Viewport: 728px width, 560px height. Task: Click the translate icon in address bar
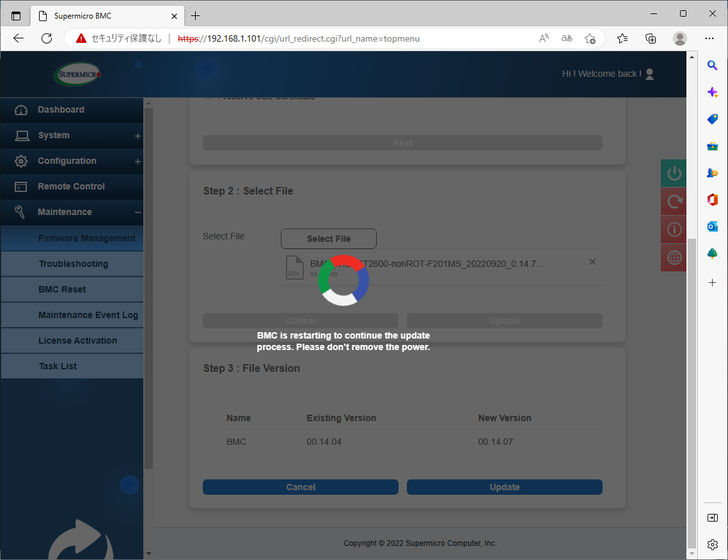[567, 38]
